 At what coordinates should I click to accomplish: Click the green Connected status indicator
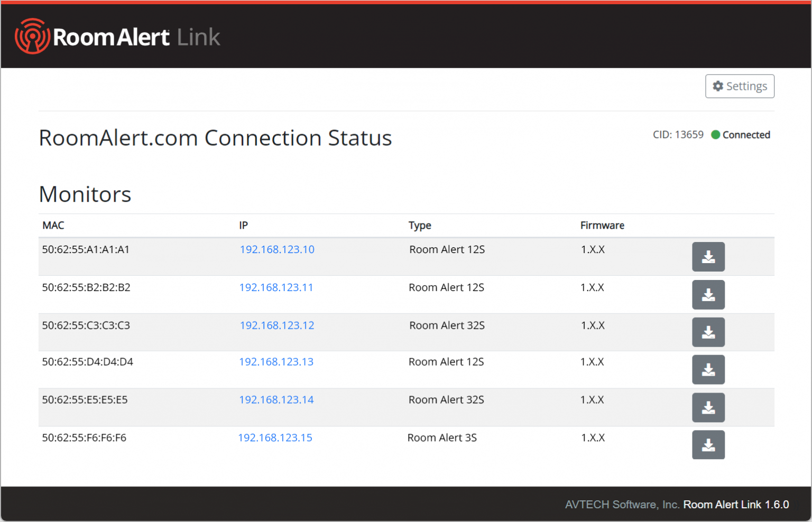(x=715, y=135)
